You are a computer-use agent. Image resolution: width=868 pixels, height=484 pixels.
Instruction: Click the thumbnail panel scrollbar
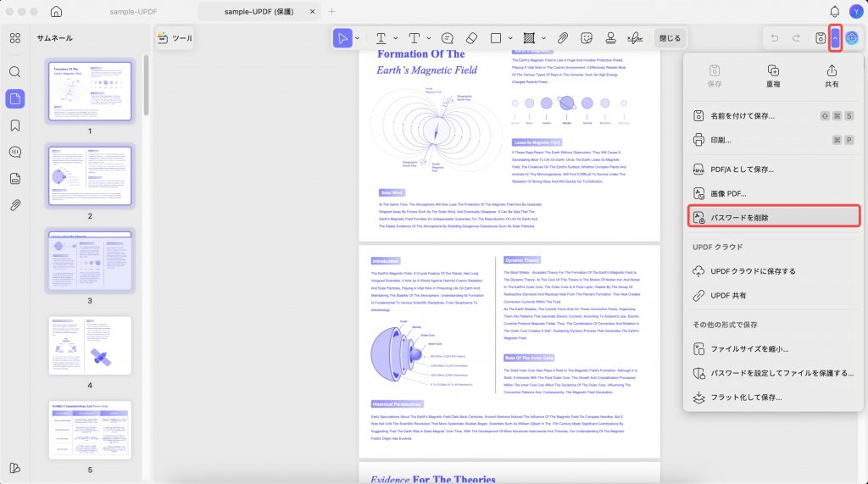point(146,85)
